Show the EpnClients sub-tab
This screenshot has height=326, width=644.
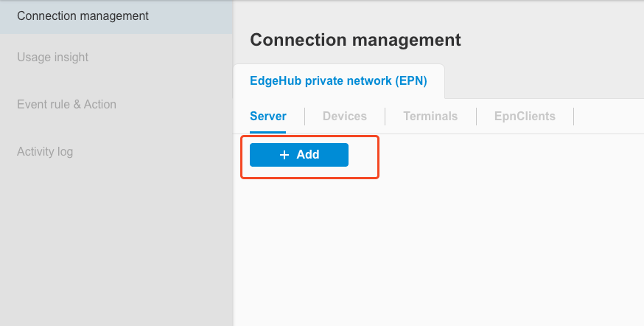click(525, 117)
